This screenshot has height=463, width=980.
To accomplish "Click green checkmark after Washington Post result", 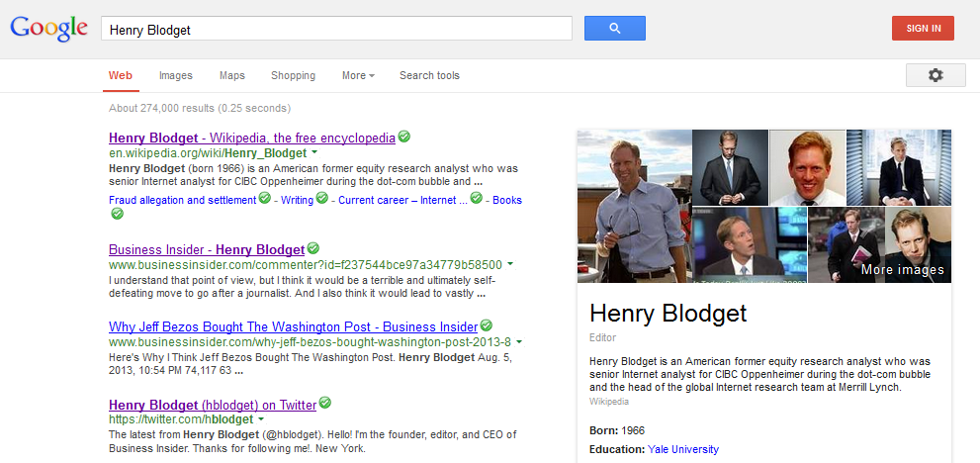I will [487, 325].
